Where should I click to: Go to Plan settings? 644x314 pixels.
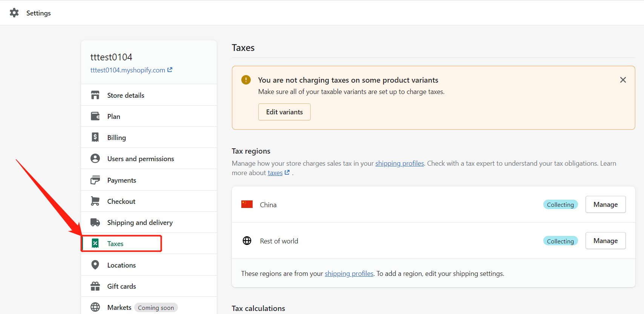pos(149,116)
